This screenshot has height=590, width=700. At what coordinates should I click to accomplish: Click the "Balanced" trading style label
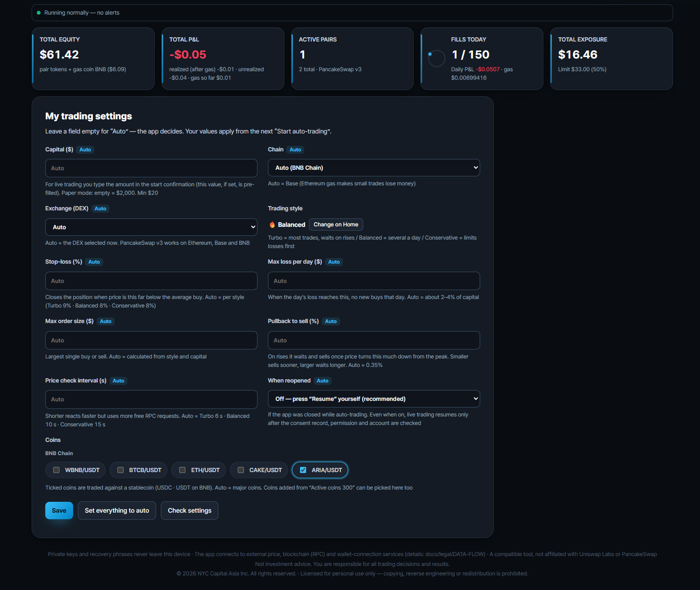point(292,224)
